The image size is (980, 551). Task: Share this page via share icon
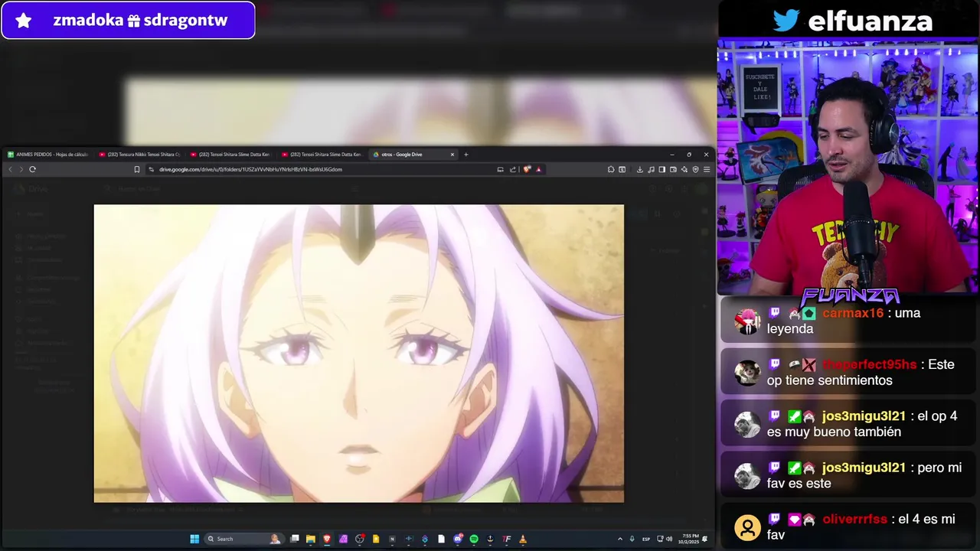pyautogui.click(x=513, y=169)
